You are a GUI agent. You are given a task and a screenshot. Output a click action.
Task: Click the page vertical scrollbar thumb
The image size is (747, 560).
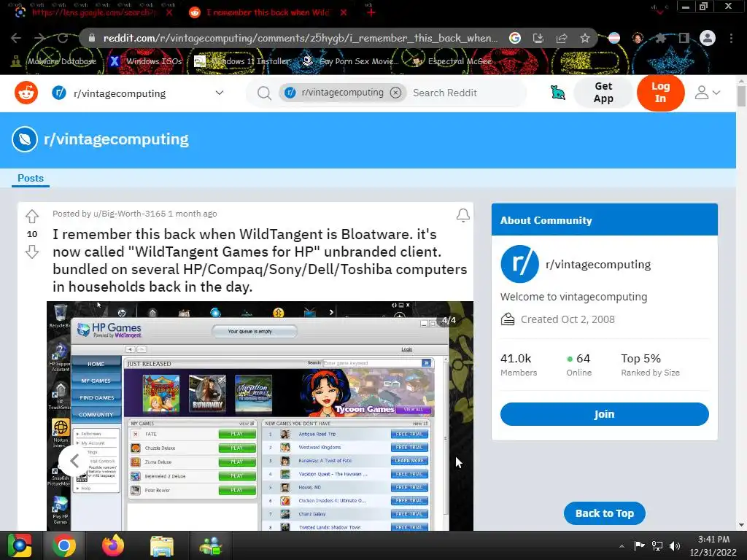point(741,96)
